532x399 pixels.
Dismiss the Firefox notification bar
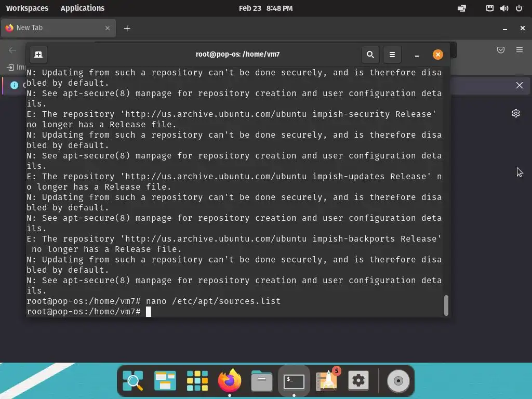pos(520,85)
